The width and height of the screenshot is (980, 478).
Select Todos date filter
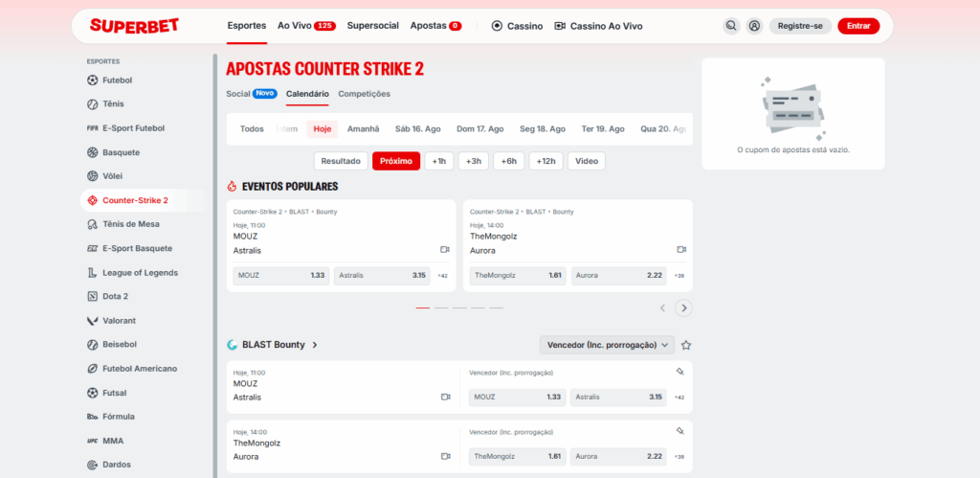pyautogui.click(x=252, y=129)
